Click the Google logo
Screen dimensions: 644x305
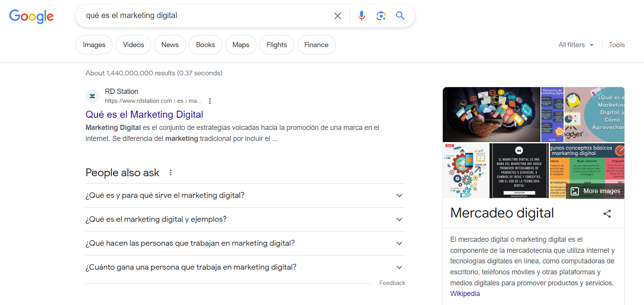pos(31,16)
